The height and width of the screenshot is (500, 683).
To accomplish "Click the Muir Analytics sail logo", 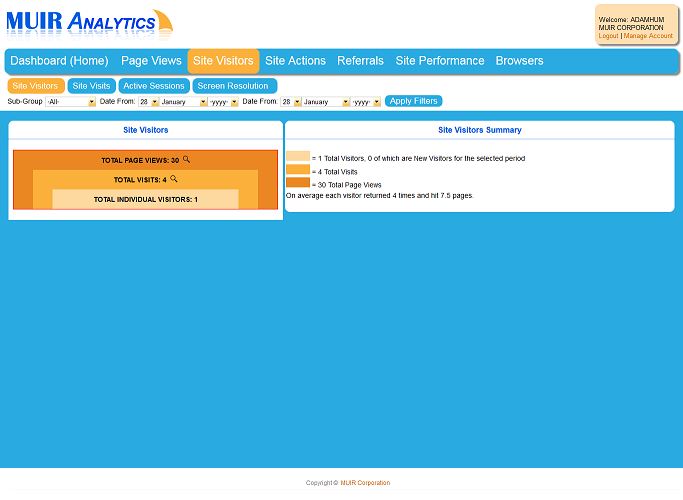I will tap(163, 22).
